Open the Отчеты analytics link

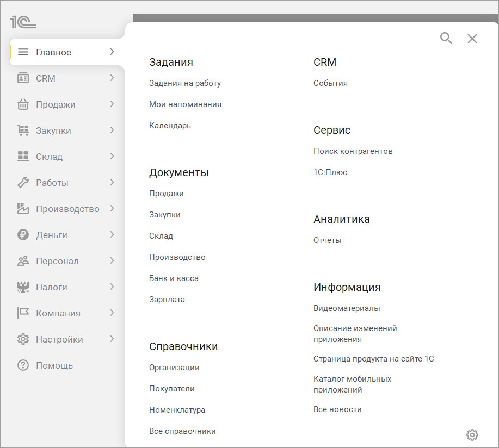click(x=327, y=240)
